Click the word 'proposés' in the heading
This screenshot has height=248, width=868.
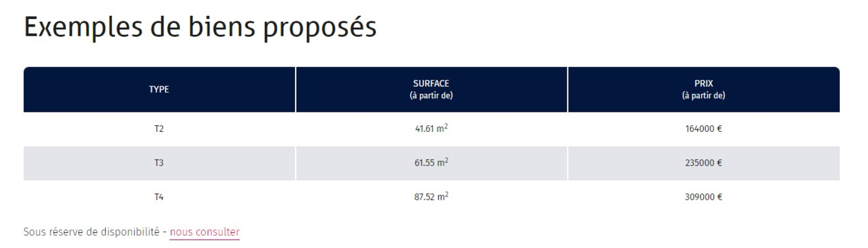[320, 27]
